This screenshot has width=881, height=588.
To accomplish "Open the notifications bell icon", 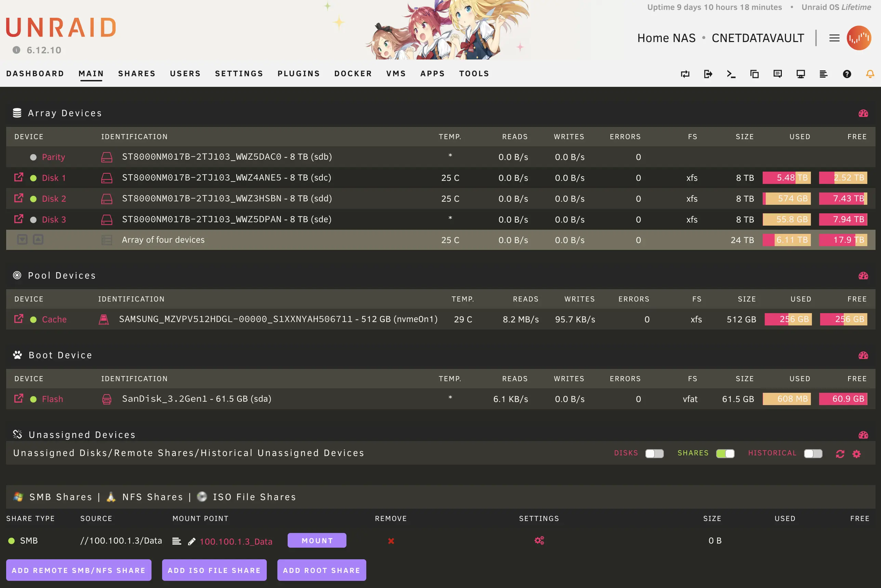I will tap(870, 74).
